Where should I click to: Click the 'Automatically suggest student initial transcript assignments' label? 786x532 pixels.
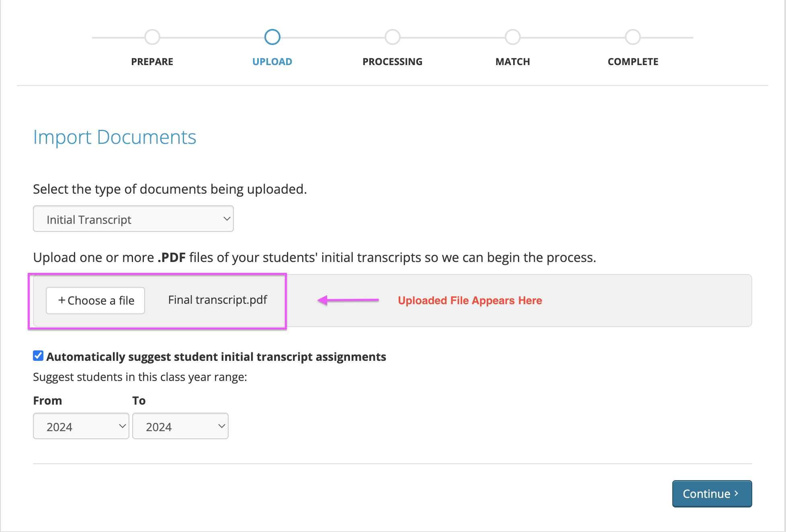[216, 357]
